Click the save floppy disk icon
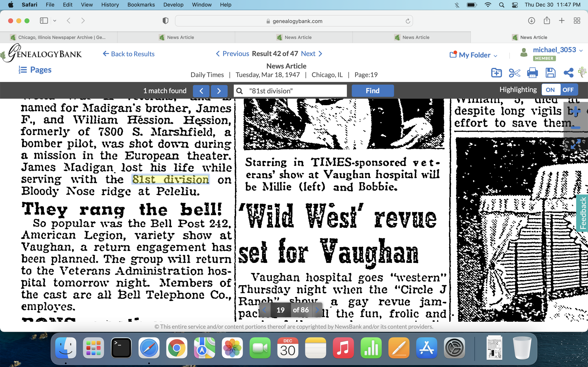Image resolution: width=588 pixels, height=367 pixels. (x=550, y=73)
